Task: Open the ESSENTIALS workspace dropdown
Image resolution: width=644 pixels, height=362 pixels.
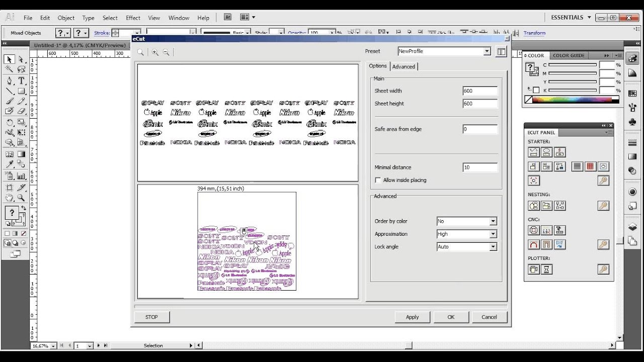Action: click(x=571, y=17)
